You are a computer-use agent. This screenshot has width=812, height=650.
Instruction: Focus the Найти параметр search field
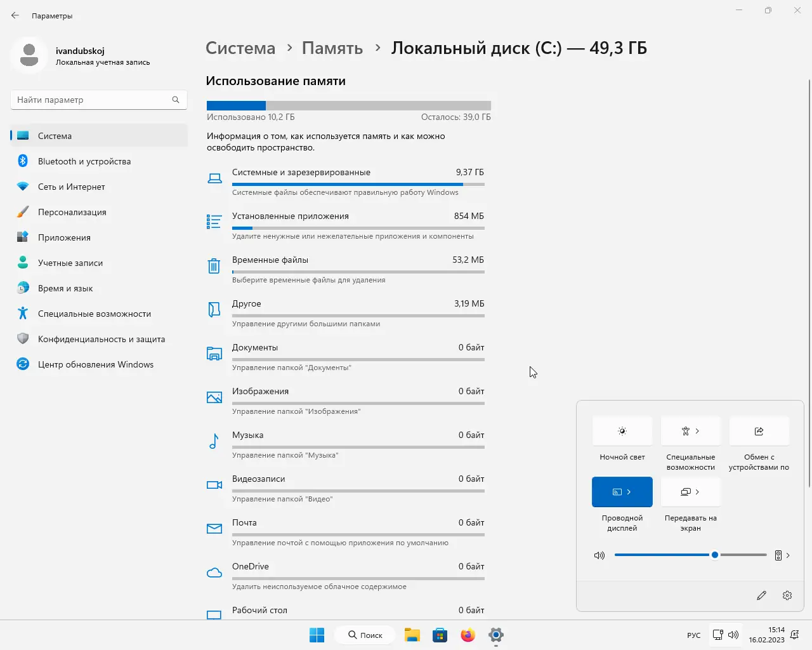tap(99, 100)
